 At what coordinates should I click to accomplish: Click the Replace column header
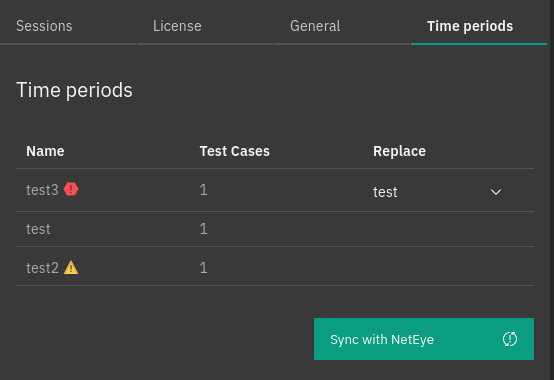399,151
